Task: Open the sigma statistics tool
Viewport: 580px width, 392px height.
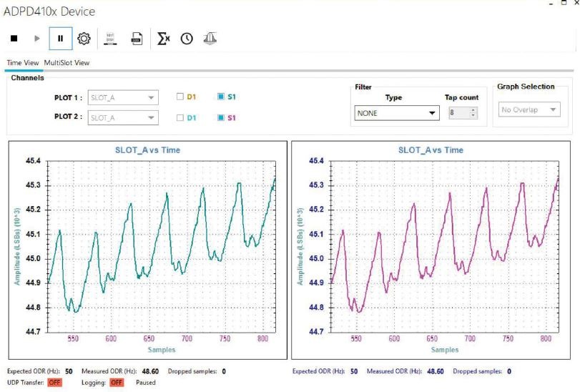Action: [163, 39]
